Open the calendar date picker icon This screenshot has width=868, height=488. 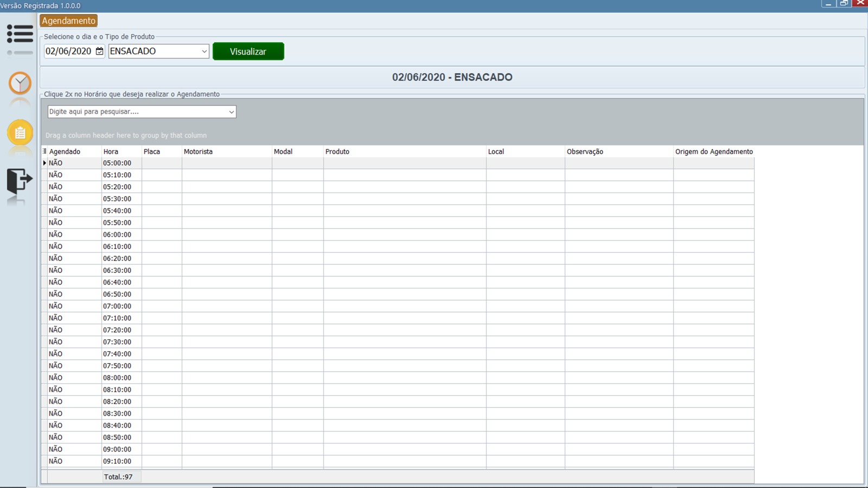[x=99, y=51]
